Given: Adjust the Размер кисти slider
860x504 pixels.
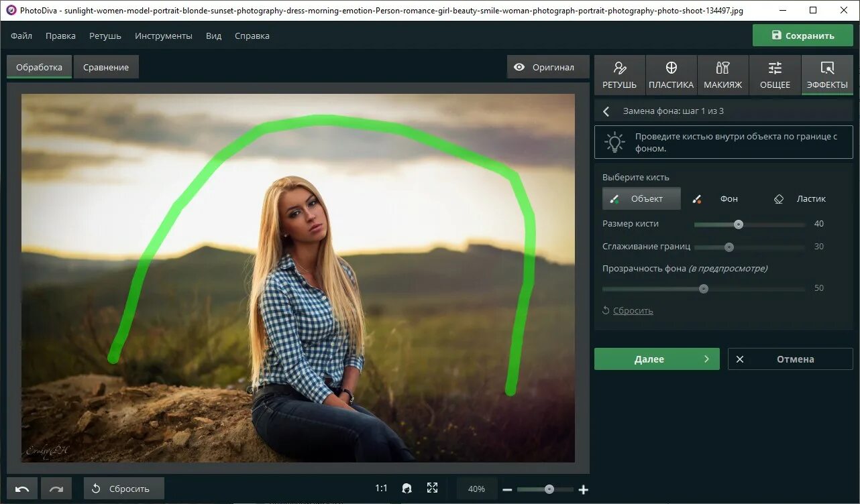Looking at the screenshot, I should pos(749,225).
